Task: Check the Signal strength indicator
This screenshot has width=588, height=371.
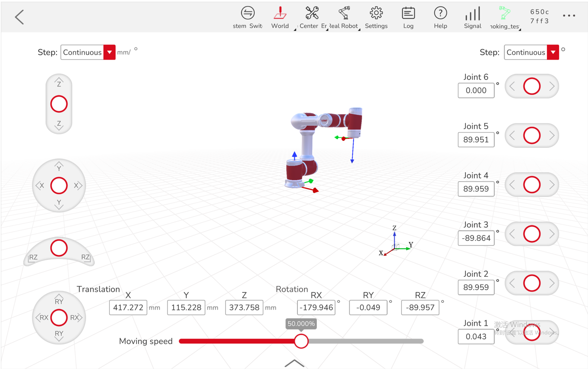Action: (x=472, y=16)
